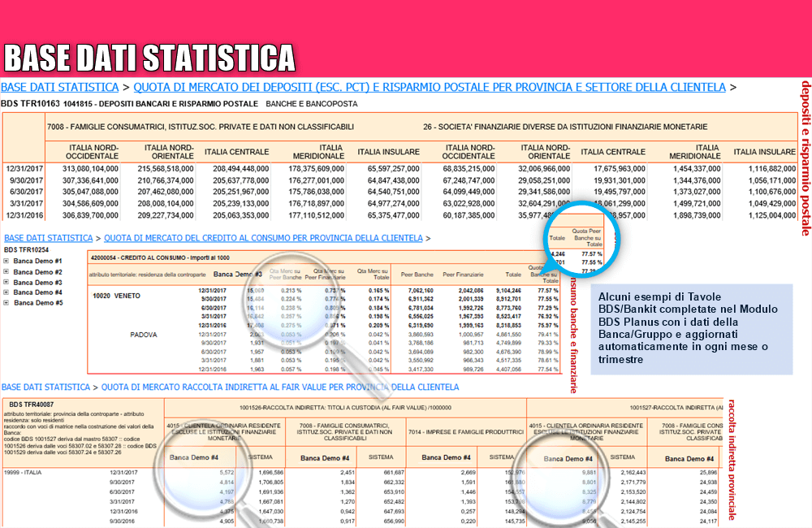Click the BDS TFR10254 label

26,249
